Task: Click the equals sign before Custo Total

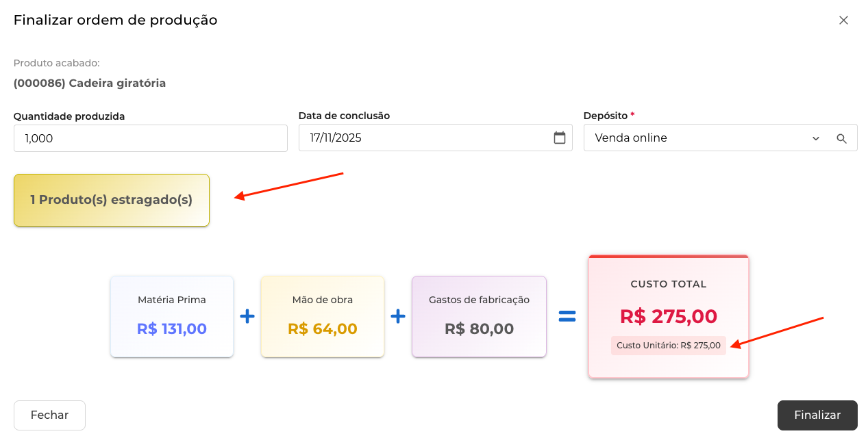Action: coord(567,316)
